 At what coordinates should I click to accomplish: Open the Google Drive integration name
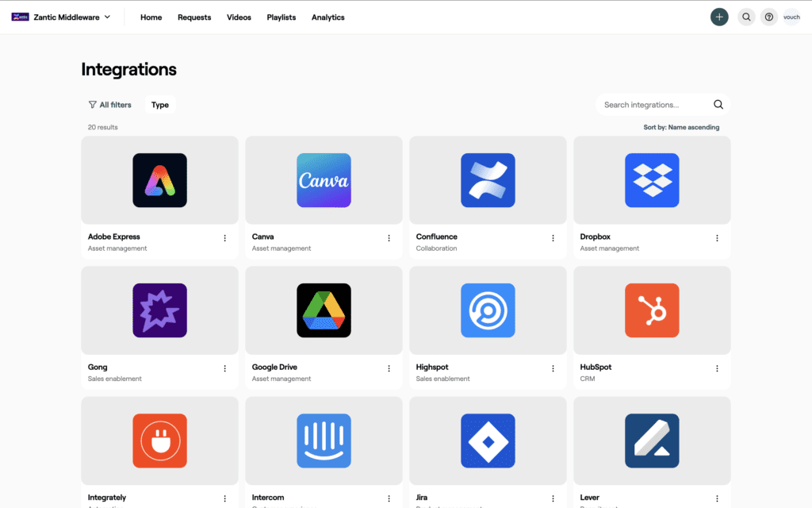[274, 367]
